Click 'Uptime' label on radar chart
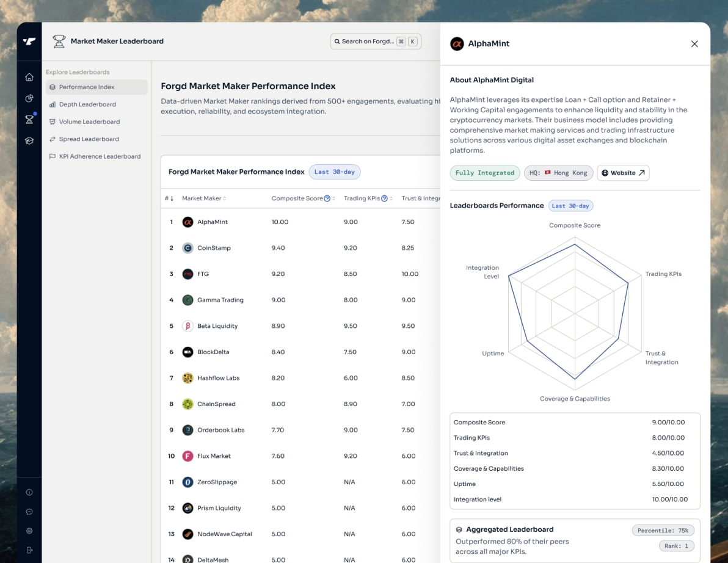 (x=493, y=353)
